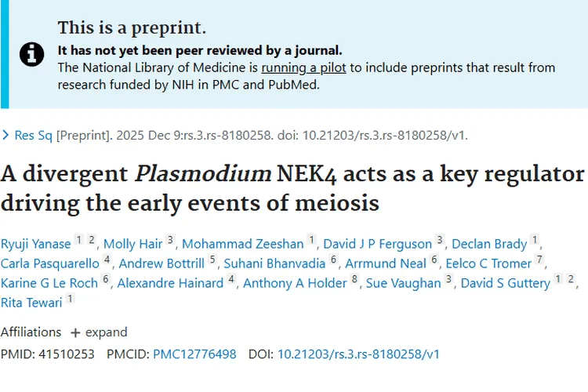Click author Carla Pasquarello
Viewport: 588px width, 392px height.
tap(50, 263)
